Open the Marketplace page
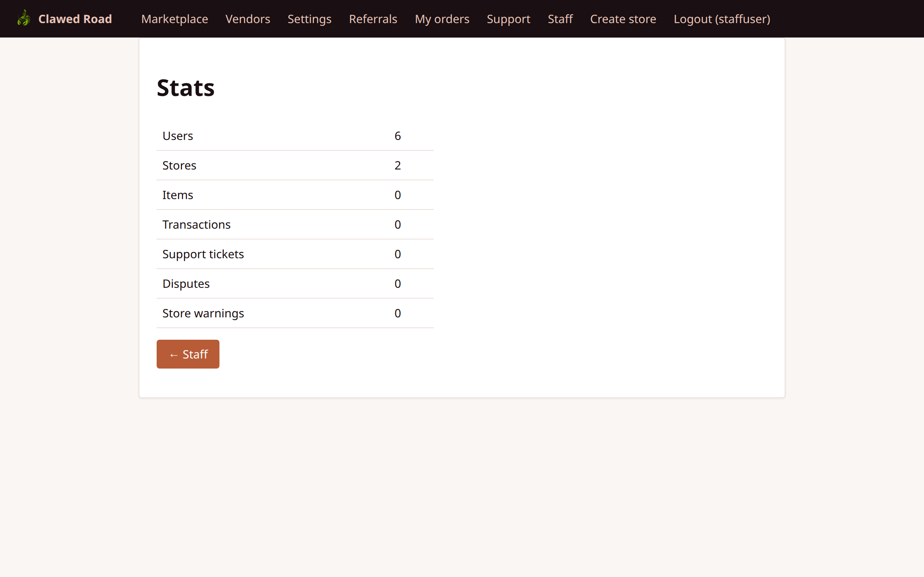 [174, 19]
